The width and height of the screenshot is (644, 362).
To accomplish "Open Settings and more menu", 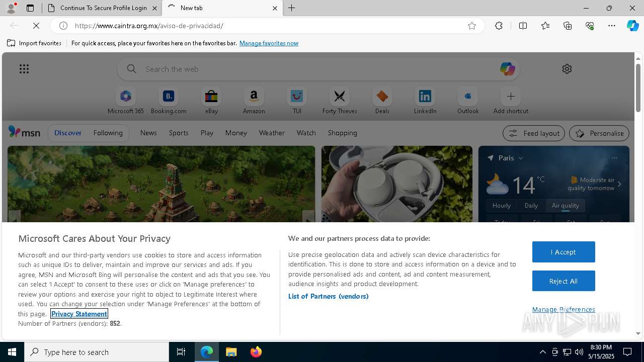I will (x=612, y=26).
